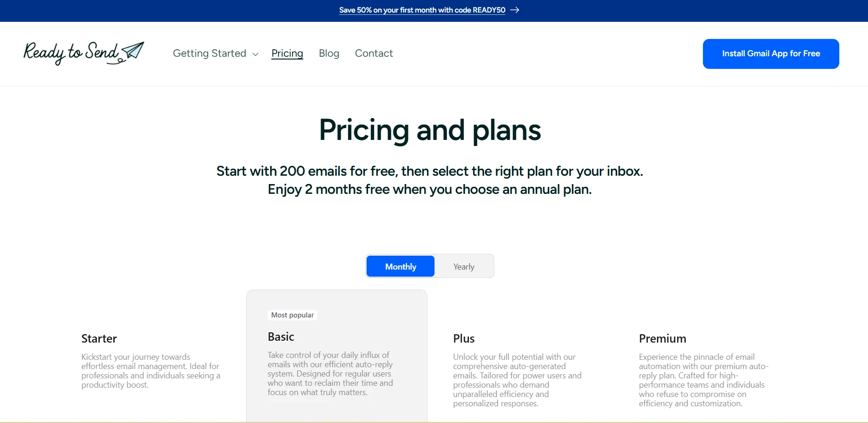868x423 pixels.
Task: Select the Starter plan title
Action: click(x=99, y=338)
